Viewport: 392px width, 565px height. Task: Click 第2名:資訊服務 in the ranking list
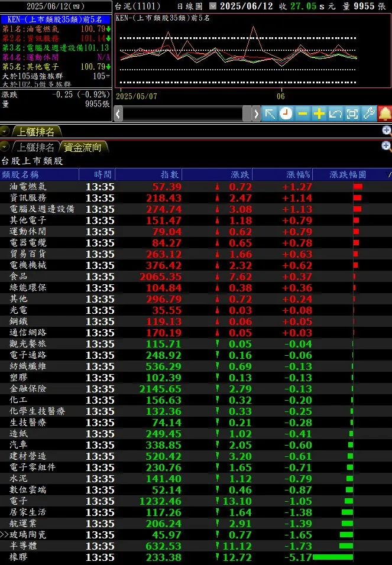click(x=56, y=38)
